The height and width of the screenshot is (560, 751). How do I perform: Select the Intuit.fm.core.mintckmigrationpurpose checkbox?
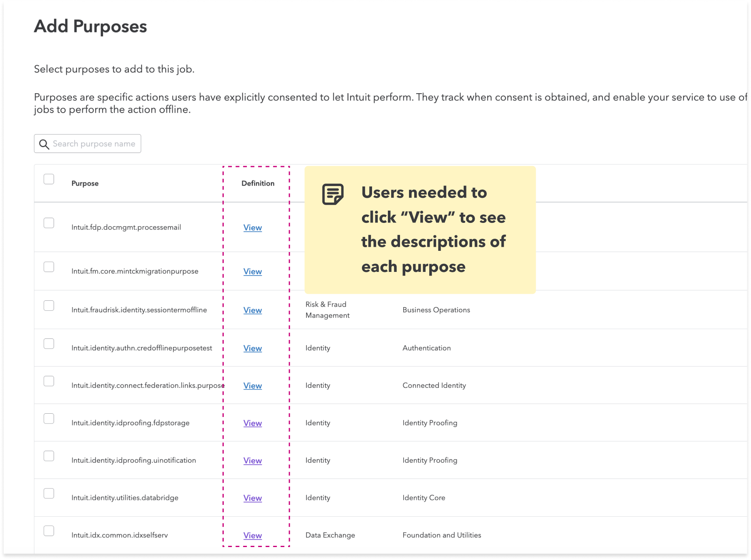pyautogui.click(x=49, y=267)
